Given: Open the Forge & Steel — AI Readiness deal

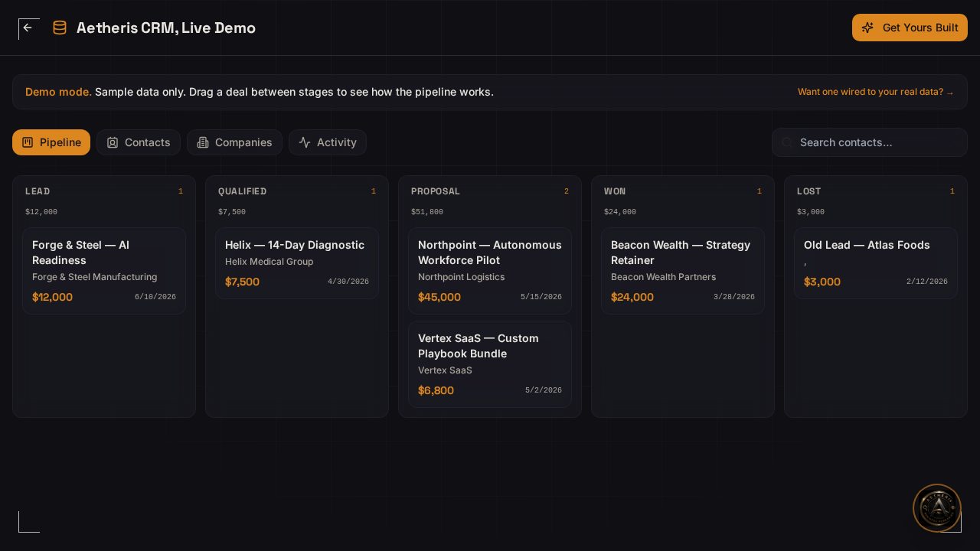Looking at the screenshot, I should [x=104, y=271].
